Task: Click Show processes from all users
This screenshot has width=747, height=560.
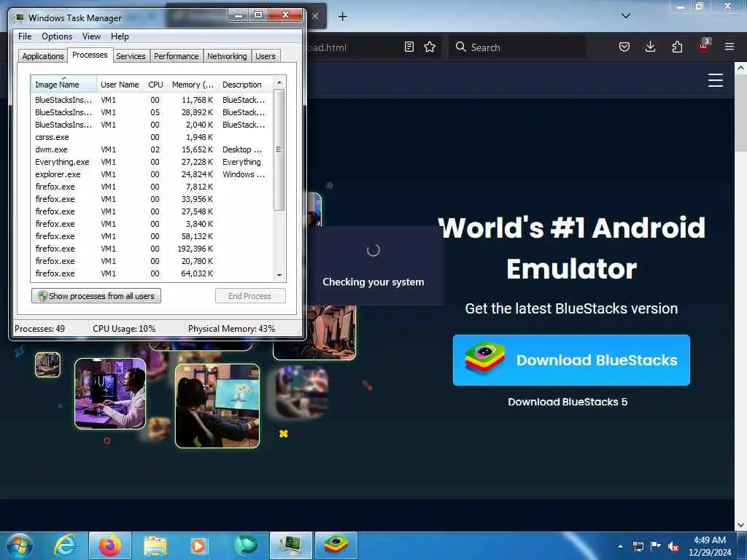Action: [x=96, y=296]
